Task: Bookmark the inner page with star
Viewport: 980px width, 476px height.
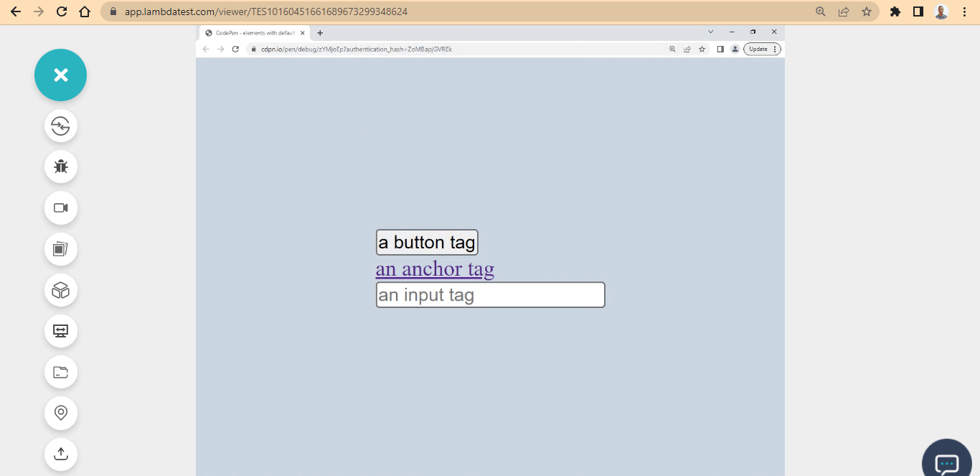Action: (702, 49)
